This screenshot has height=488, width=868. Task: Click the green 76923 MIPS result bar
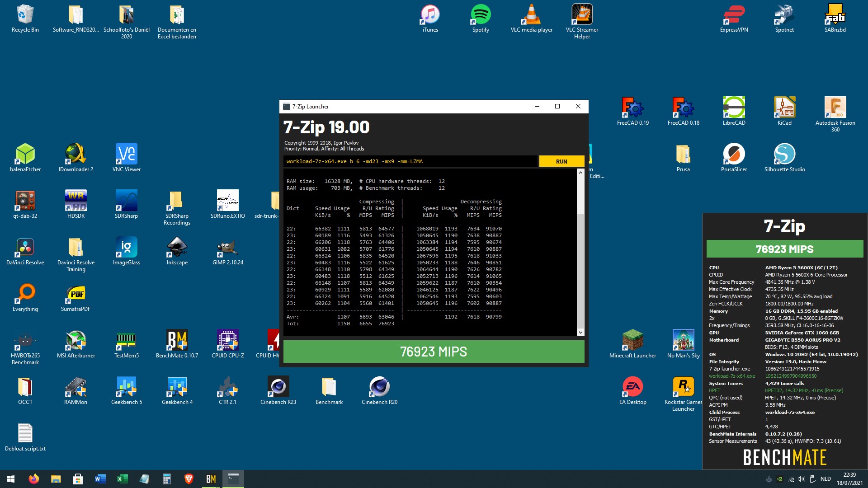[x=434, y=352]
